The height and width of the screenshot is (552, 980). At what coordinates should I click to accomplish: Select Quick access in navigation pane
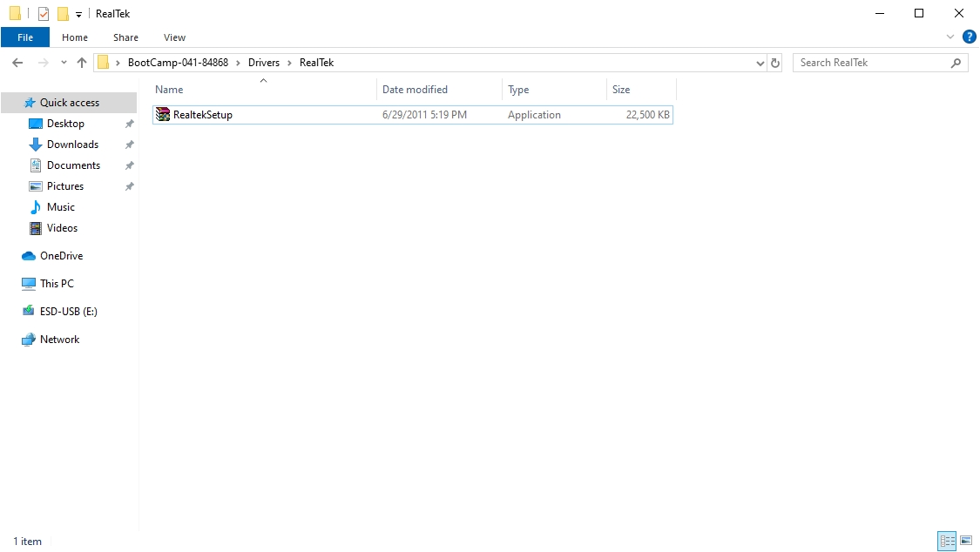coord(69,103)
